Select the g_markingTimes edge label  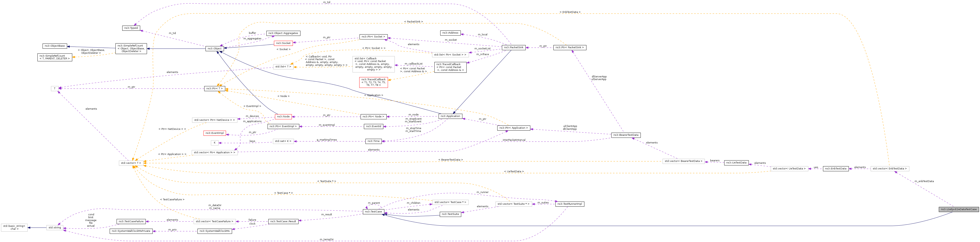(x=327, y=140)
